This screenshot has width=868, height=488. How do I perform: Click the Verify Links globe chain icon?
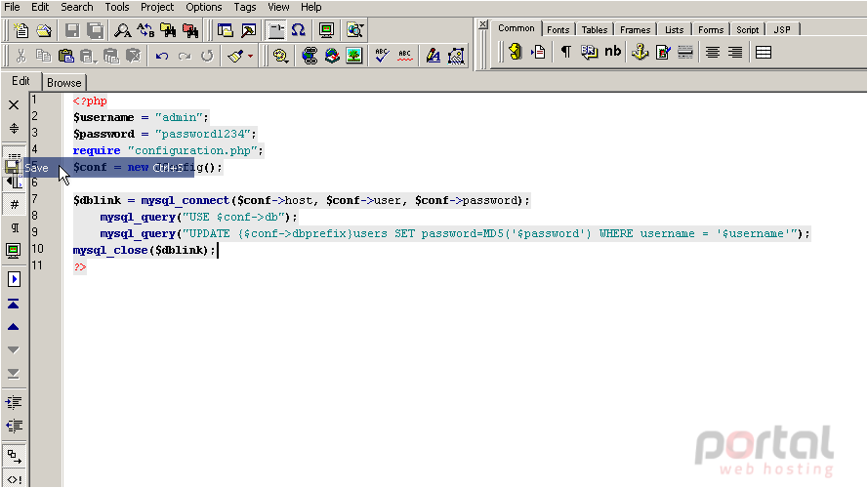[x=310, y=56]
